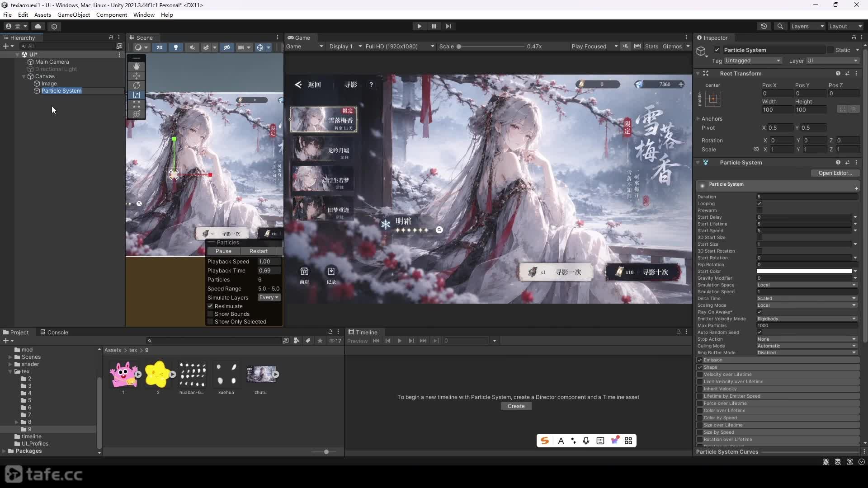This screenshot has width=868, height=488.
Task: Select the Hand view tool in Scene
Action: coord(137,66)
